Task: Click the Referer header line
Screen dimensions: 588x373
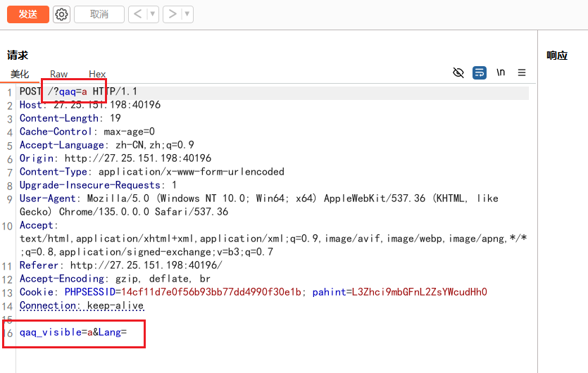Action: coord(120,265)
